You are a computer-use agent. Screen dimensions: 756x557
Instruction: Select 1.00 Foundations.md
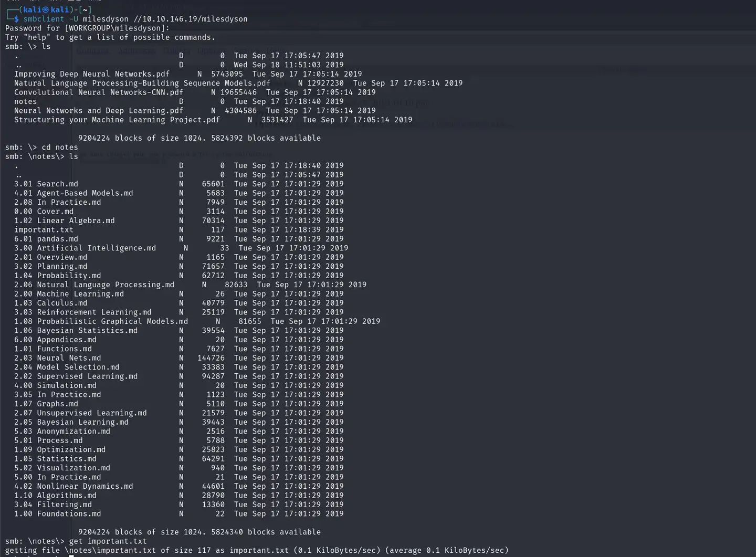coord(58,514)
